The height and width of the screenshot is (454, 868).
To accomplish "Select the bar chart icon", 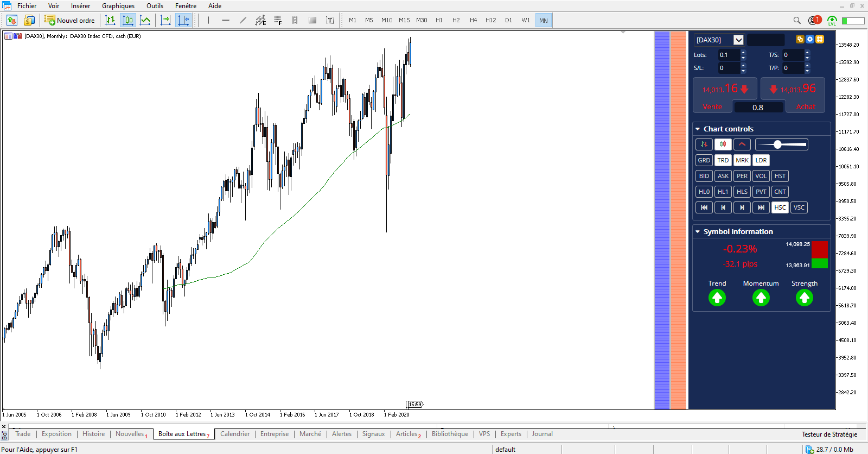I will [x=110, y=21].
